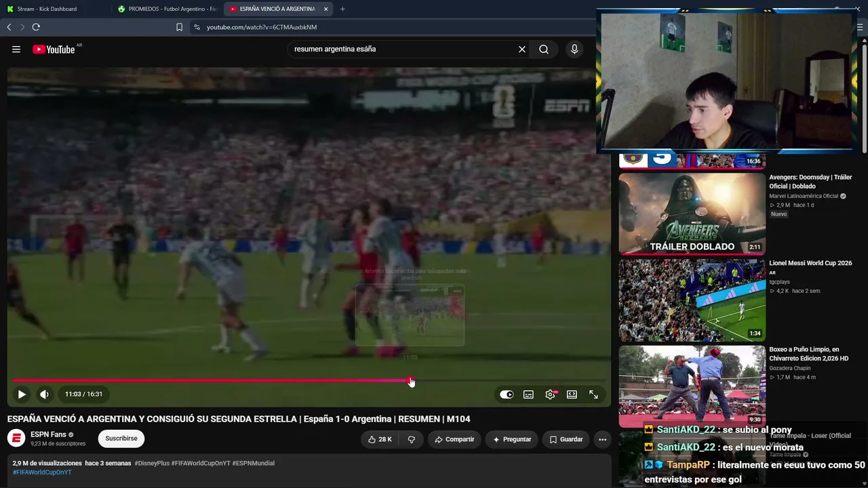868x488 pixels.
Task: Open the player settings gear
Action: click(550, 394)
